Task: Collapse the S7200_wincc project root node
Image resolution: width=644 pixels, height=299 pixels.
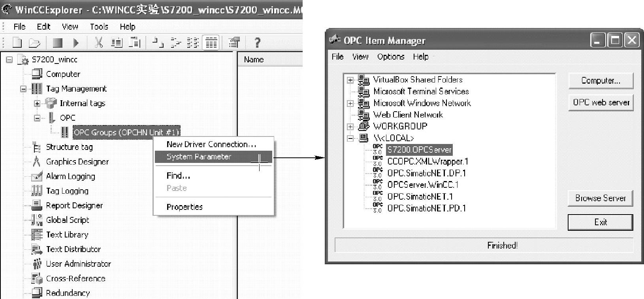Action: coord(9,60)
